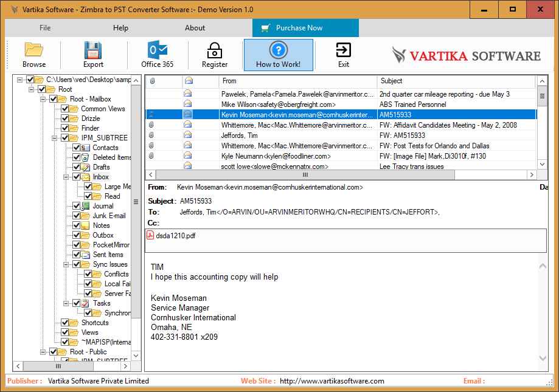Select the Read subfolder under Inbox
Screen dimensions: 559x392
tap(113, 196)
